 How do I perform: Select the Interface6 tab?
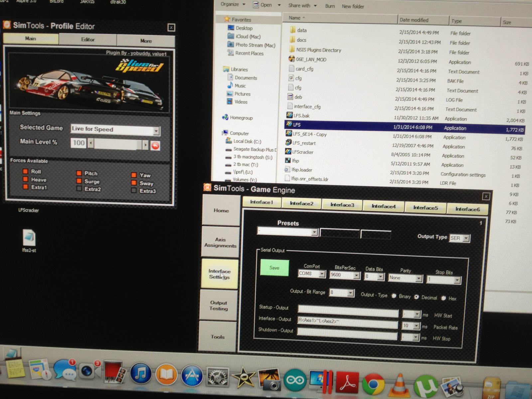coord(467,209)
